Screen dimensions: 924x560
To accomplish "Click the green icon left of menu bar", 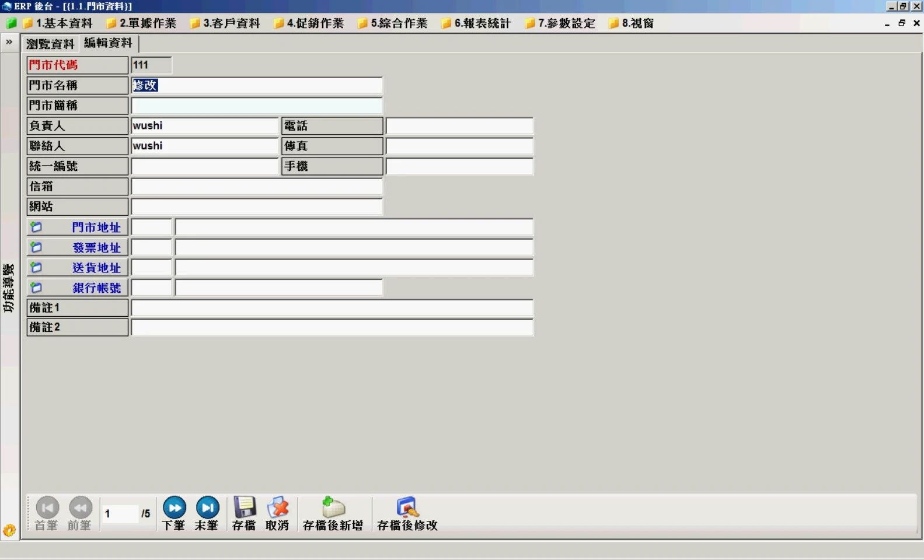I will [11, 23].
